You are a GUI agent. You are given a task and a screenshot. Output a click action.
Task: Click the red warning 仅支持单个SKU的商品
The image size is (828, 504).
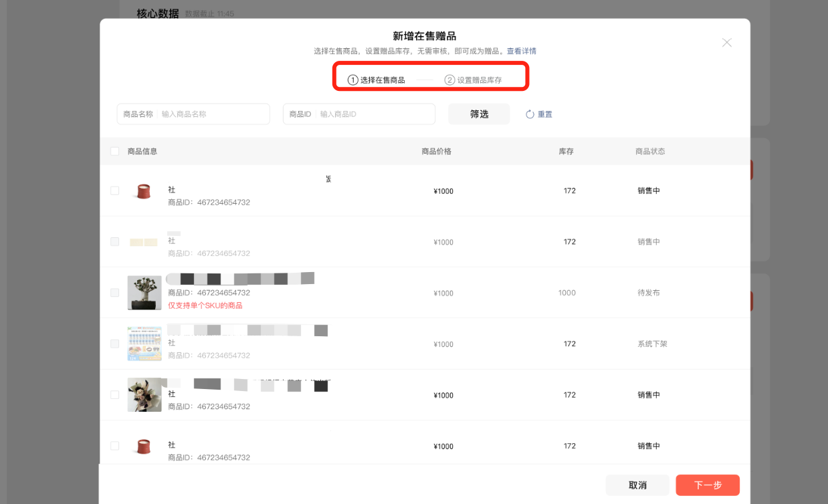coord(205,305)
